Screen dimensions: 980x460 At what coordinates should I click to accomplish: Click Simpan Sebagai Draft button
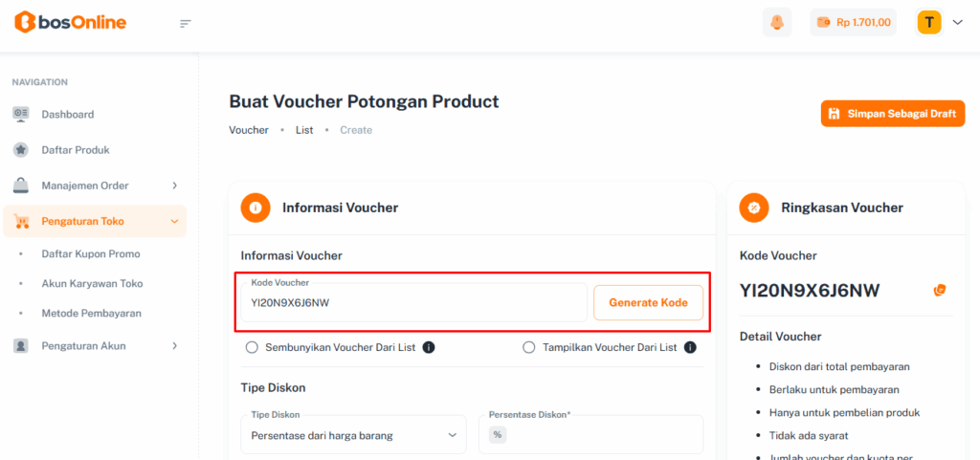(x=892, y=114)
